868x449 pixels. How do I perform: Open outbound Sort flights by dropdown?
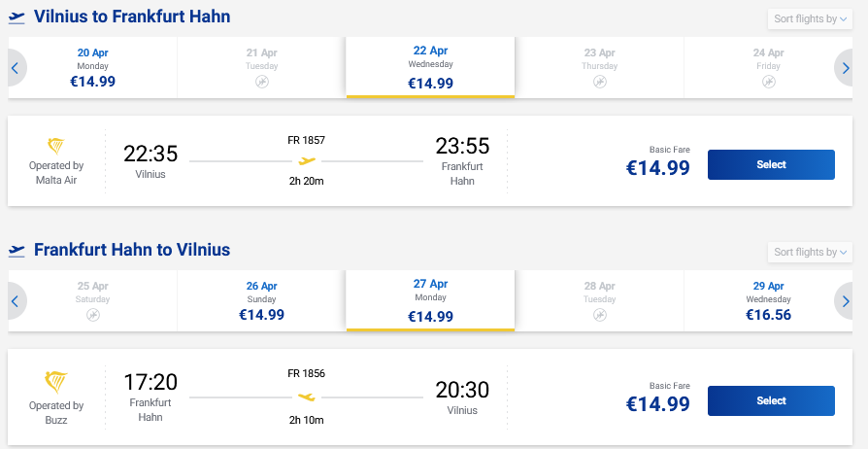coord(812,18)
